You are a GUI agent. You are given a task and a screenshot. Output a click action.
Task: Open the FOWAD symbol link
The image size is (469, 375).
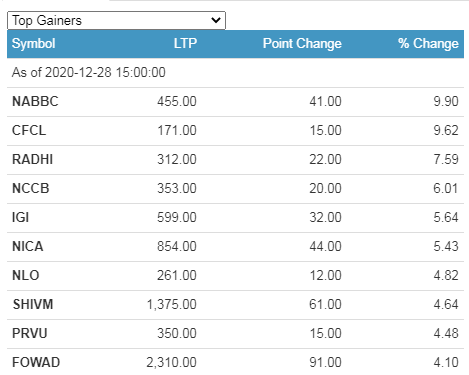coord(36,362)
